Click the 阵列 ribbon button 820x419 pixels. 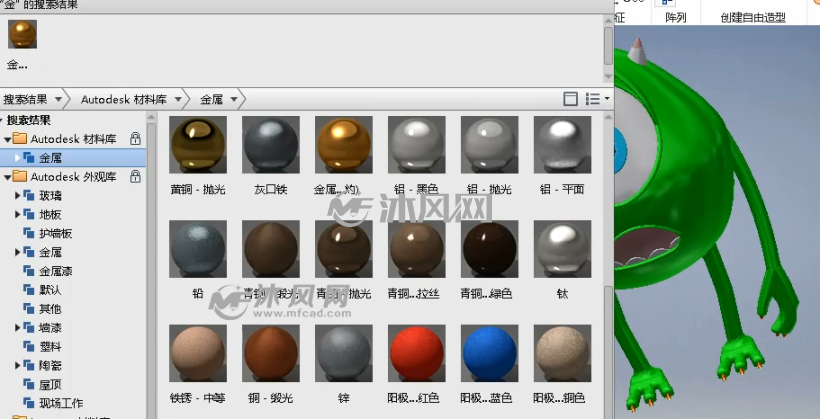pos(675,17)
